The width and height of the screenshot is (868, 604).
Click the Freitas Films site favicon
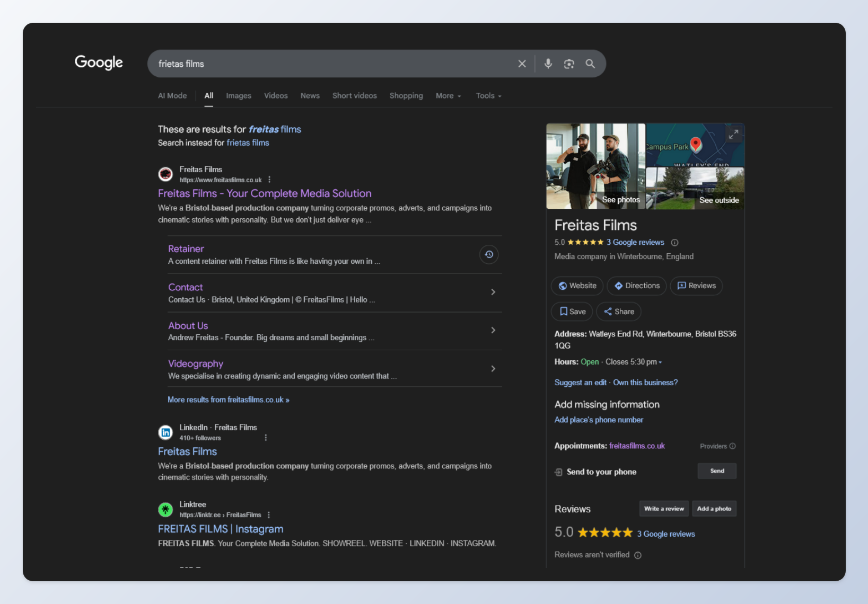click(x=165, y=174)
